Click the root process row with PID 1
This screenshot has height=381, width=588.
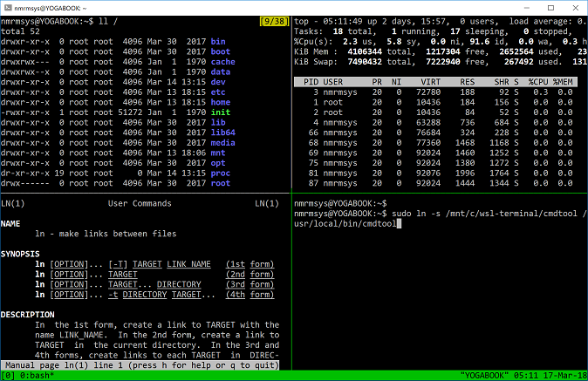(x=435, y=102)
